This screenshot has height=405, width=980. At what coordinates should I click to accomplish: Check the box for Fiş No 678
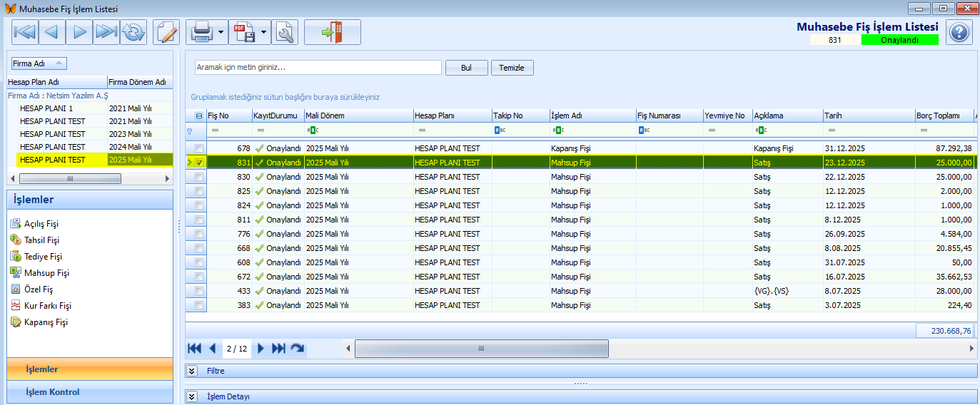(x=199, y=148)
